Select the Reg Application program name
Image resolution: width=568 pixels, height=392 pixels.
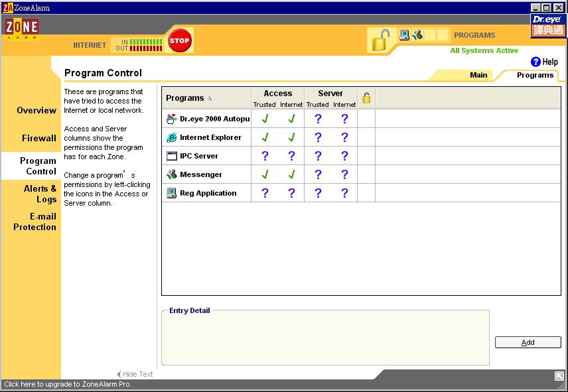[x=208, y=193]
